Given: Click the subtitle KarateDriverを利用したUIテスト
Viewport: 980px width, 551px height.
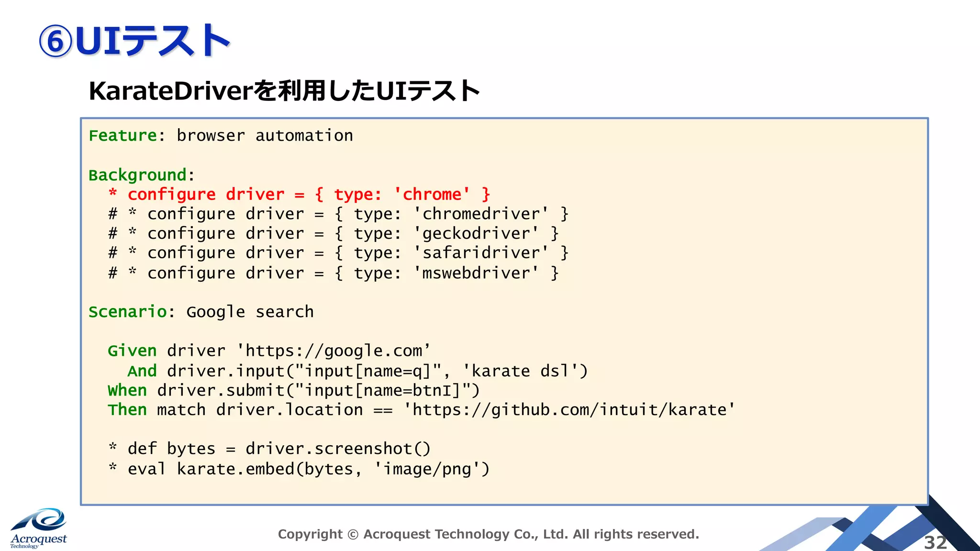Looking at the screenshot, I should pos(284,90).
